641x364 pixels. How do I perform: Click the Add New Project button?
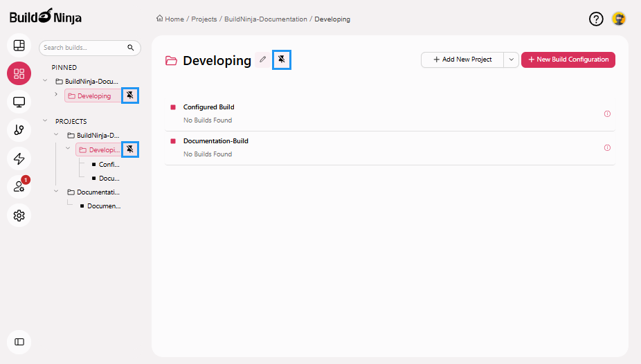(462, 60)
